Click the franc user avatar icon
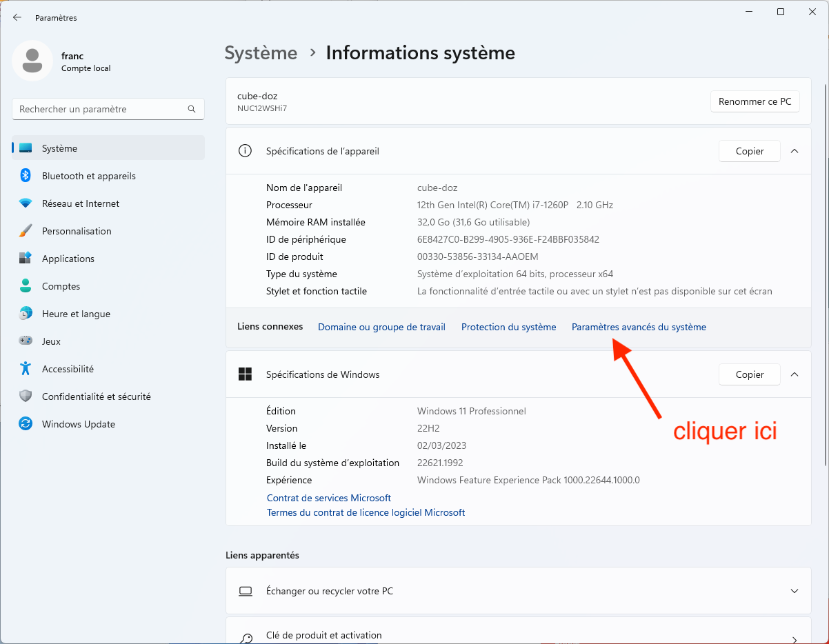This screenshot has width=829, height=644. (x=32, y=61)
